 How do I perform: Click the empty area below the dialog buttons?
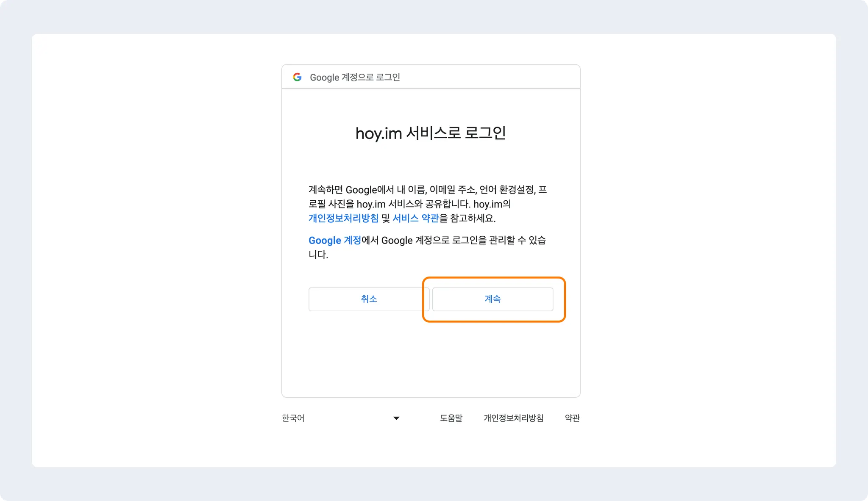click(x=431, y=360)
